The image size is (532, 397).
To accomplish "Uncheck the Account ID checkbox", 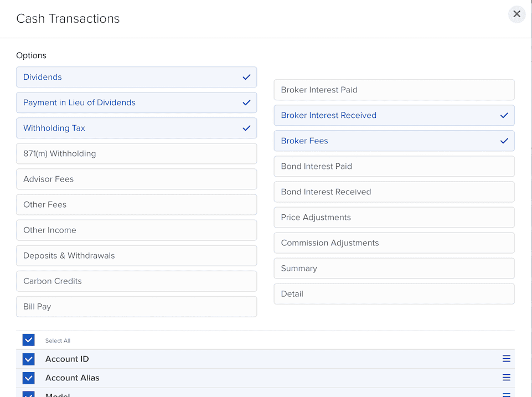I will [x=29, y=359].
